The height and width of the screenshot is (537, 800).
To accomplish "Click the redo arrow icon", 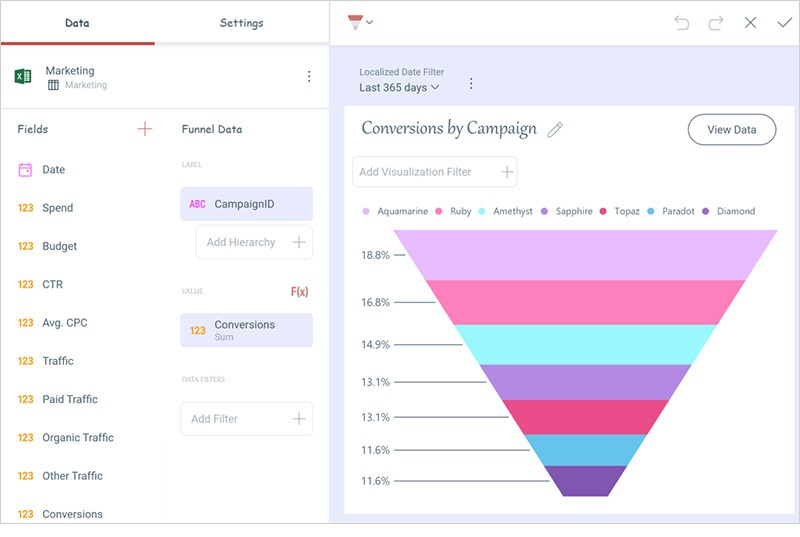I will pyautogui.click(x=716, y=23).
